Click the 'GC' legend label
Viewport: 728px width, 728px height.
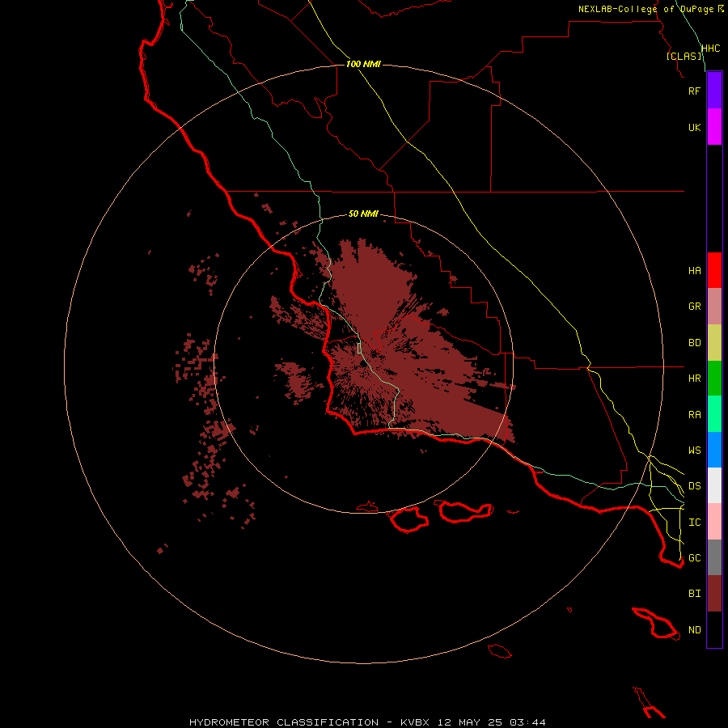tap(695, 558)
